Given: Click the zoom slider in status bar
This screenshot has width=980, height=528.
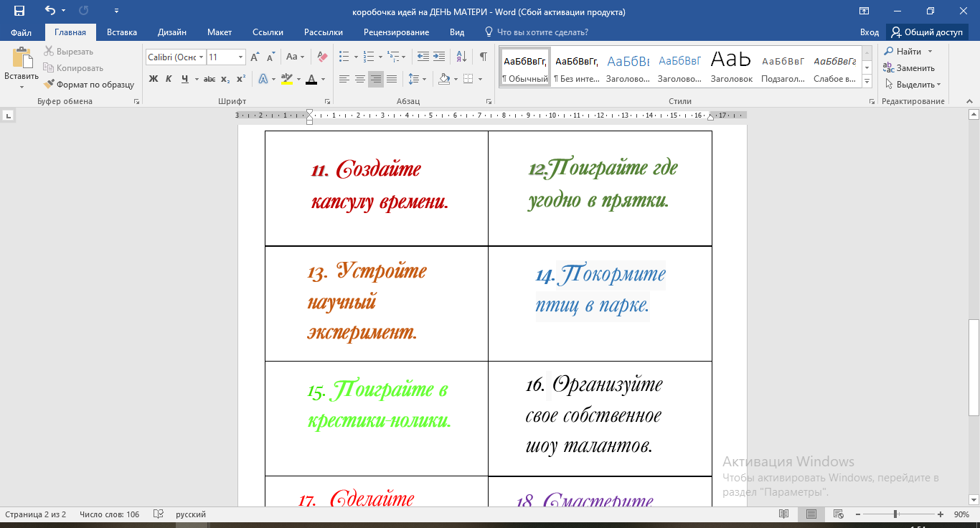Looking at the screenshot, I should click(895, 514).
